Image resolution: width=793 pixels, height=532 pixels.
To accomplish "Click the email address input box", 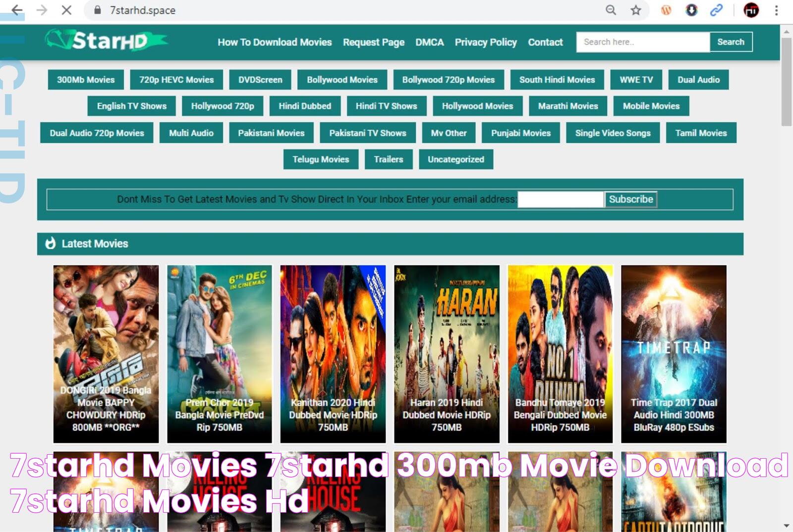I will pyautogui.click(x=561, y=199).
